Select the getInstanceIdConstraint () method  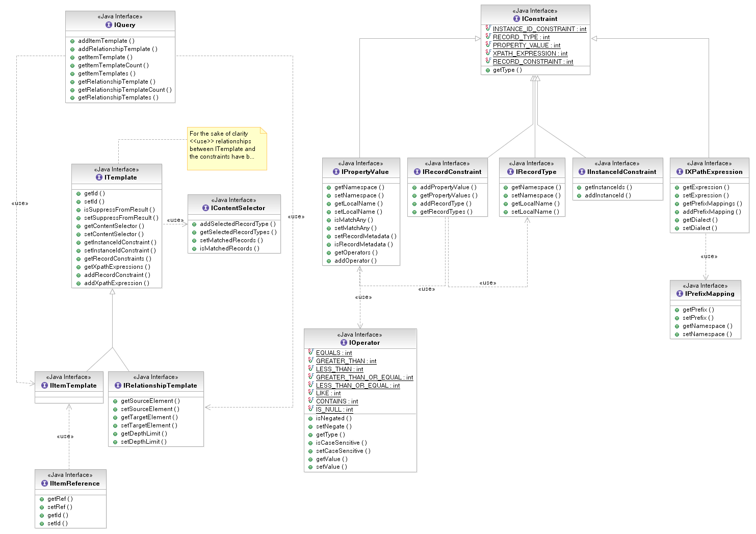click(120, 242)
